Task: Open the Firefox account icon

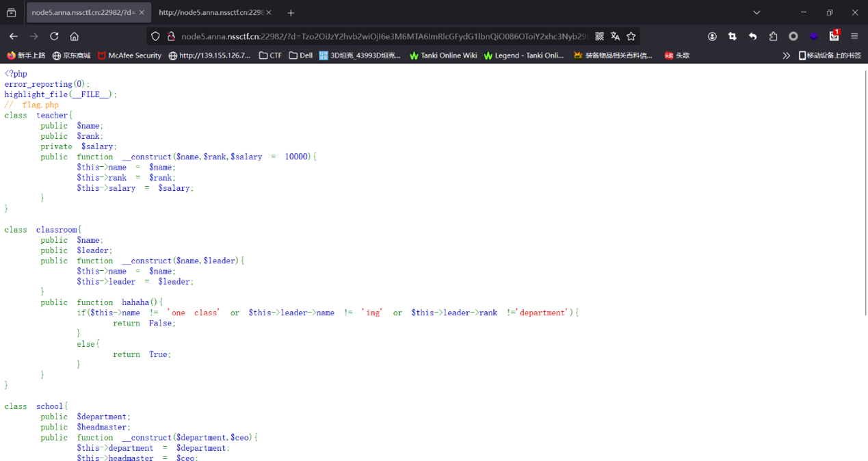Action: pyautogui.click(x=712, y=36)
